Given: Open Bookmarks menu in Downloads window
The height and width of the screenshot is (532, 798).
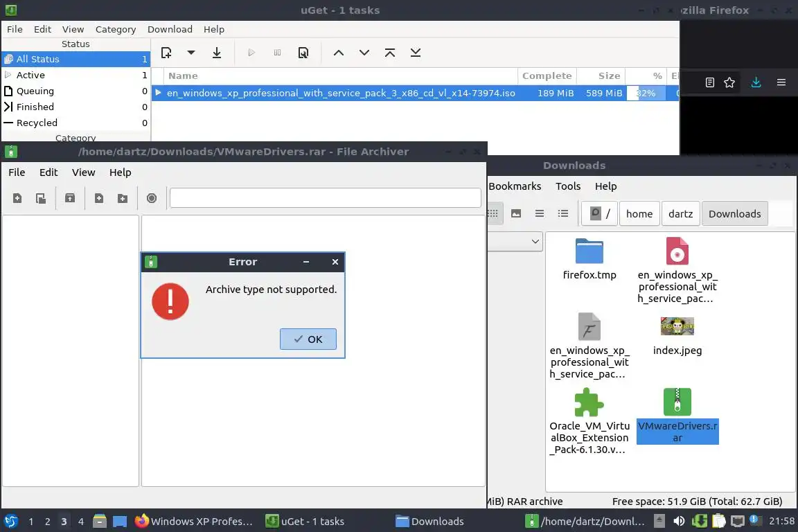Looking at the screenshot, I should tap(514, 186).
